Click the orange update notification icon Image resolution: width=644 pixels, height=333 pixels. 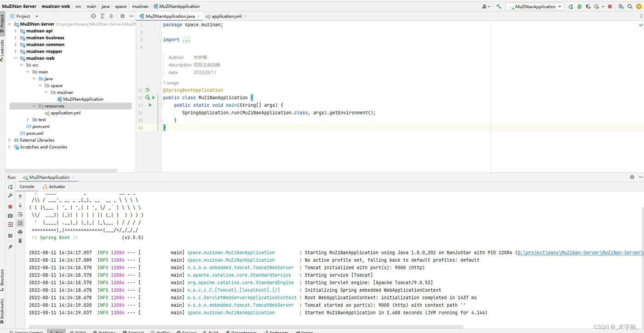pos(639,6)
